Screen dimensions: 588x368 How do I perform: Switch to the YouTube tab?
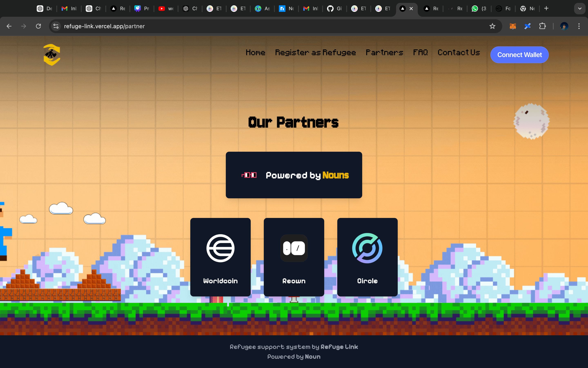click(166, 9)
